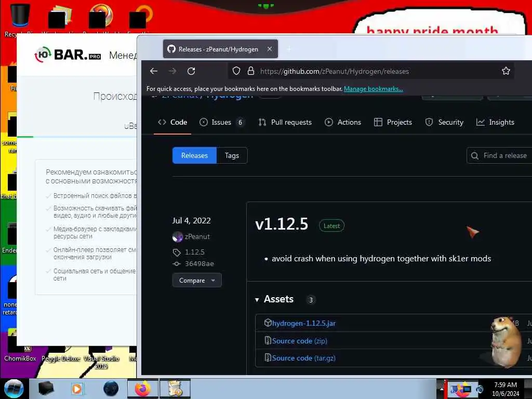Open a new browser tab
Image resolution: width=532 pixels, height=399 pixels.
pos(289,49)
